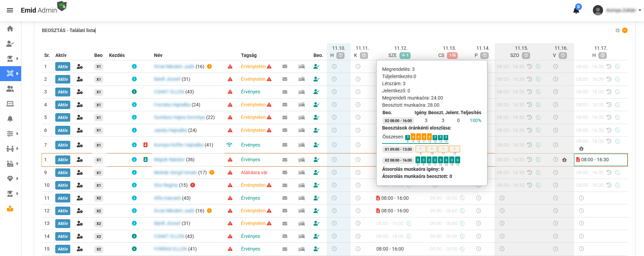Viewport: 644px width, 256px height.
Task: Expand the sliders settings submenu in sidebar
Action: 17,134
